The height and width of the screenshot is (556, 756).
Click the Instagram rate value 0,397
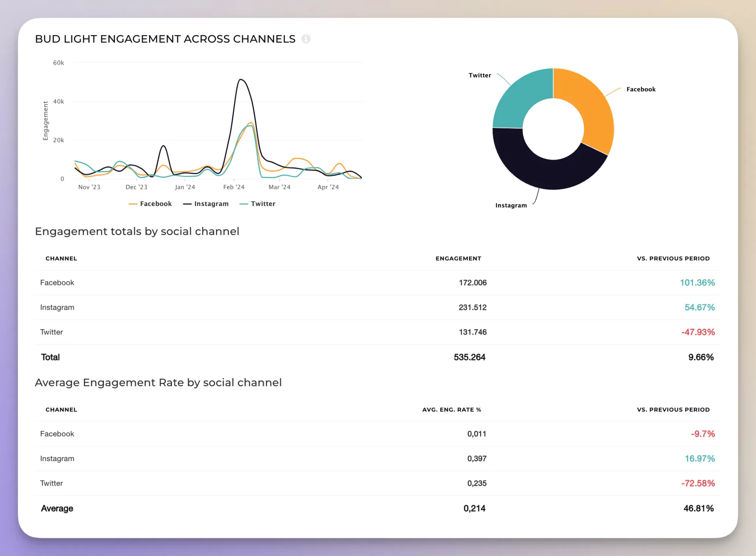coord(477,458)
